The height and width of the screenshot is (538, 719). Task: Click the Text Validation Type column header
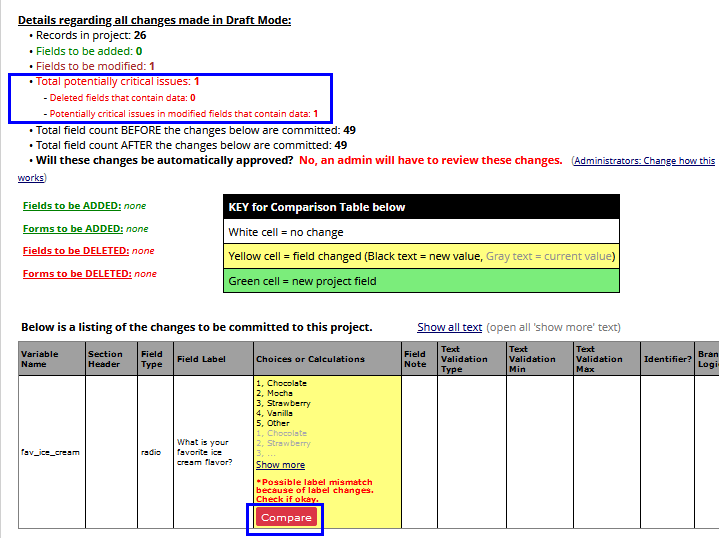click(464, 359)
